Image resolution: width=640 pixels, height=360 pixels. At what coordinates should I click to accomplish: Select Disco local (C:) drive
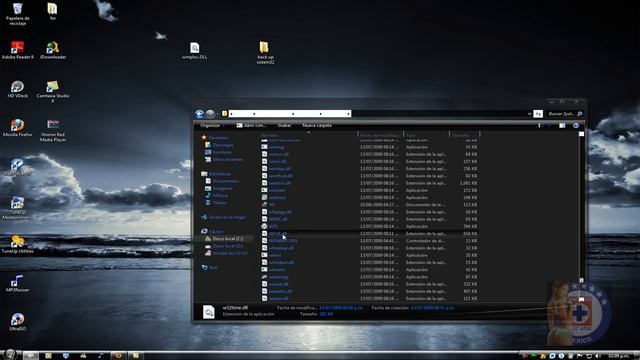point(224,239)
